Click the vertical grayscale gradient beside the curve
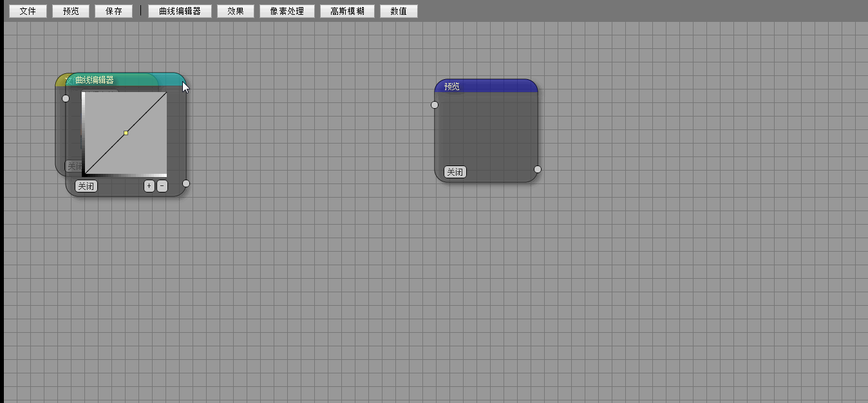The image size is (868, 403). (x=84, y=133)
